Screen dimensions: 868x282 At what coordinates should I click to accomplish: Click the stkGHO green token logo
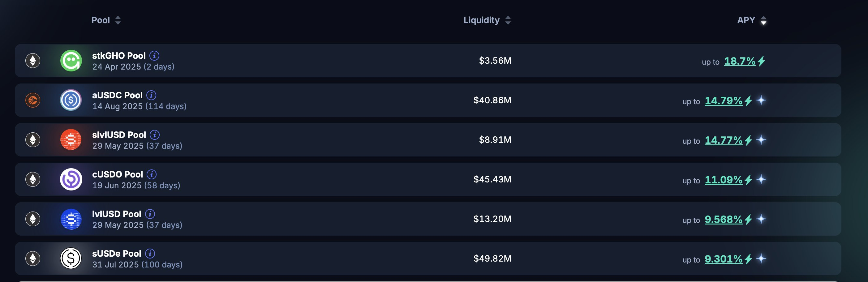pyautogui.click(x=71, y=61)
